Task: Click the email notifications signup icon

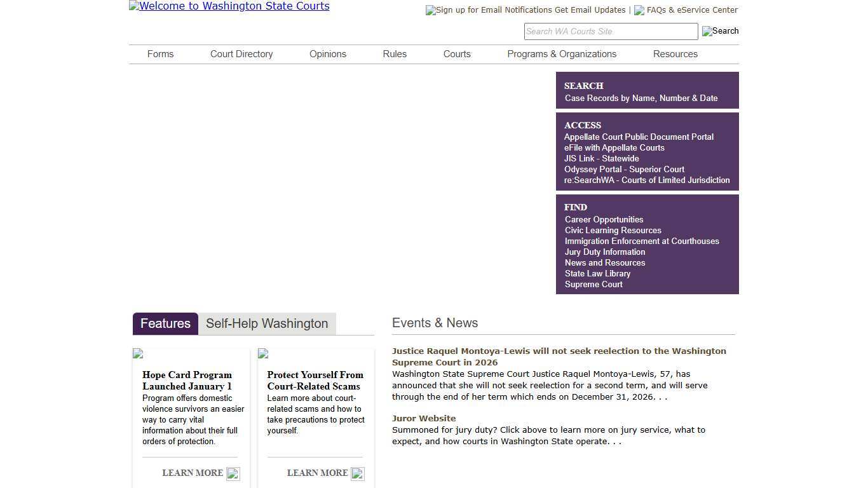Action: (x=431, y=10)
